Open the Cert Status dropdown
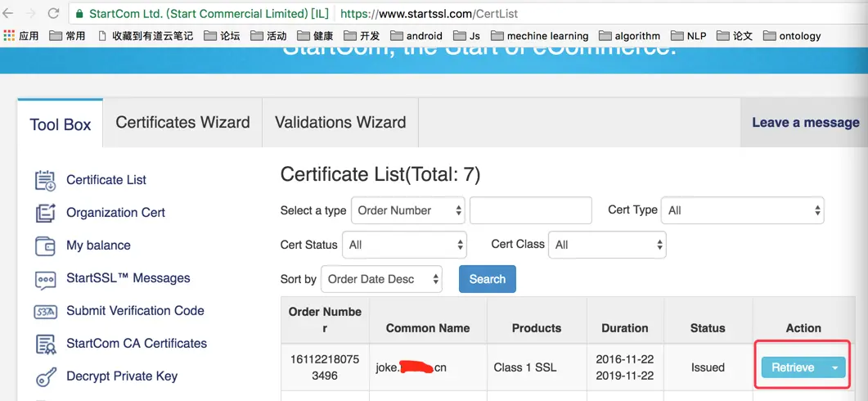The image size is (868, 401). (x=405, y=245)
